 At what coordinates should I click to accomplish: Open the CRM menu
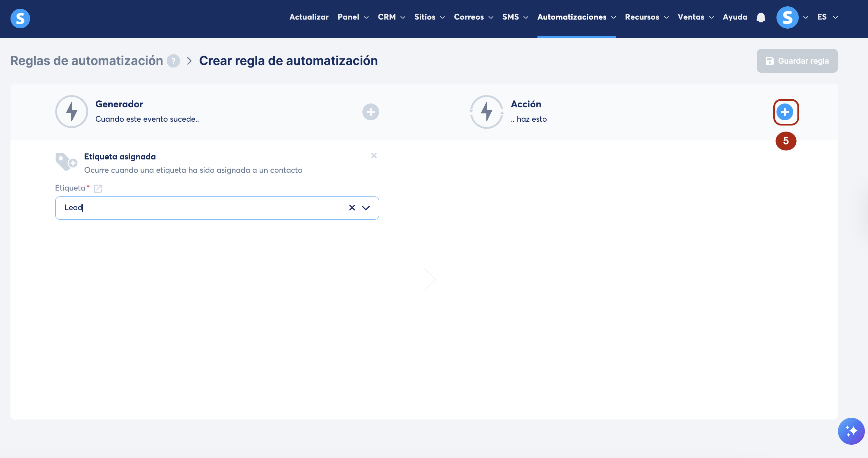(391, 17)
